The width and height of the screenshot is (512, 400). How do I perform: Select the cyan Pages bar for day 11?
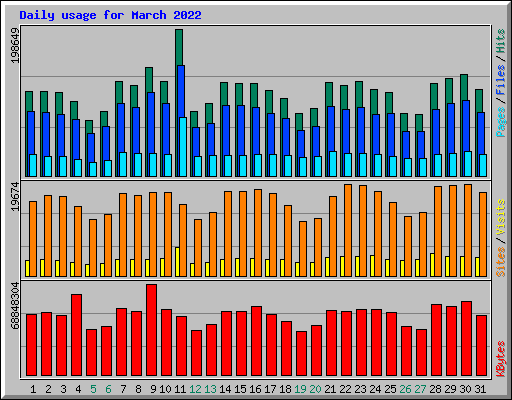click(x=183, y=147)
